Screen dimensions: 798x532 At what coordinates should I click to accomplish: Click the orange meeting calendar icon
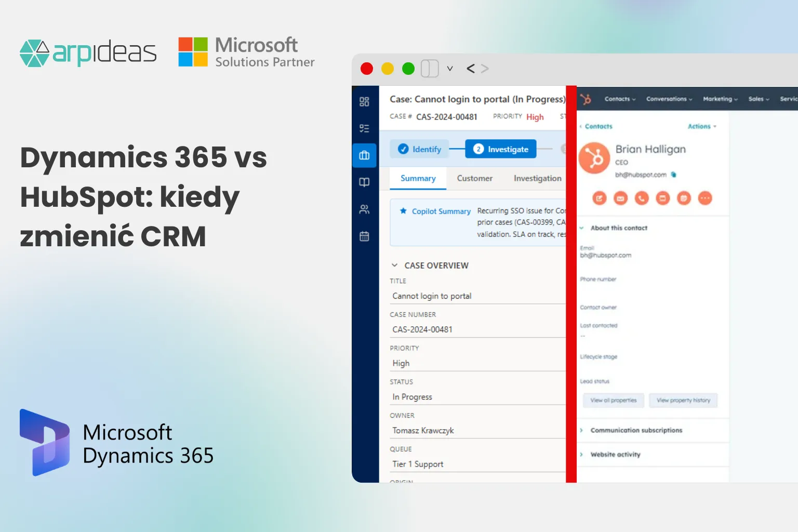pyautogui.click(x=684, y=198)
